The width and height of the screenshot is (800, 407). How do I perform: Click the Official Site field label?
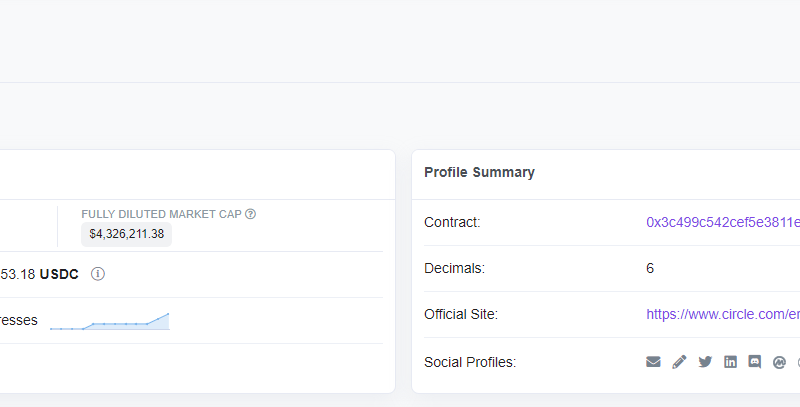pos(461,314)
